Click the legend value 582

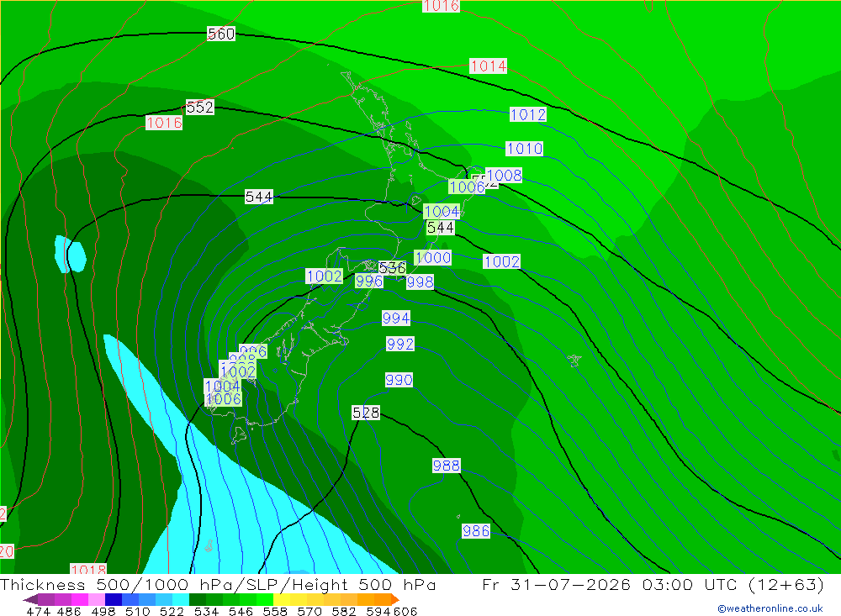[x=343, y=611]
